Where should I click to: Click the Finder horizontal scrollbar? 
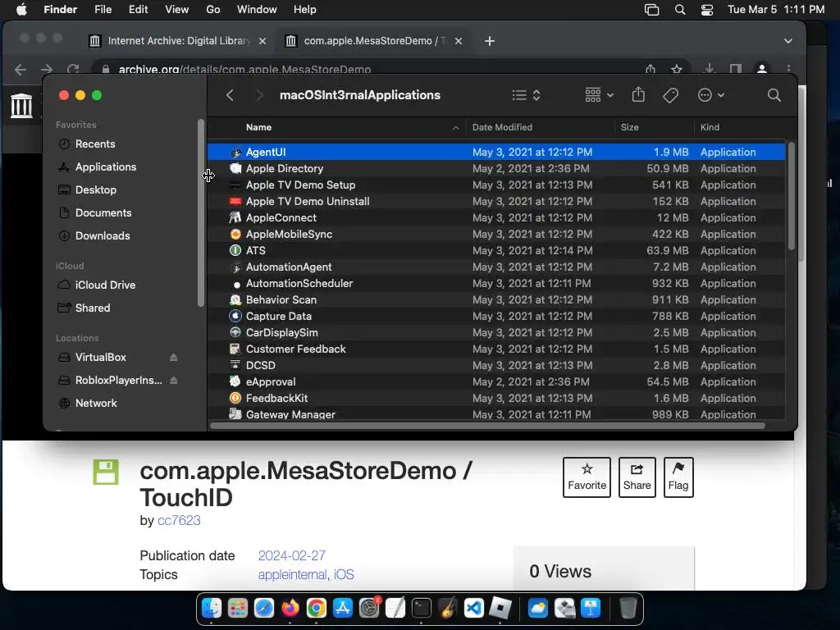coord(487,426)
